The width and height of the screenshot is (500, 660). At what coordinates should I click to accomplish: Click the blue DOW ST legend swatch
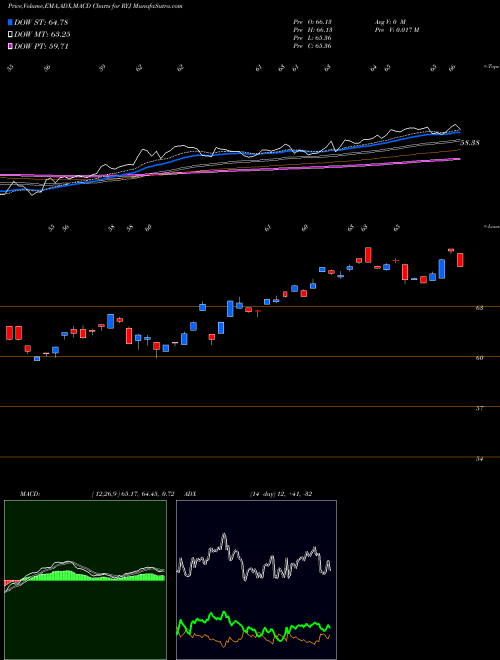pyautogui.click(x=11, y=23)
